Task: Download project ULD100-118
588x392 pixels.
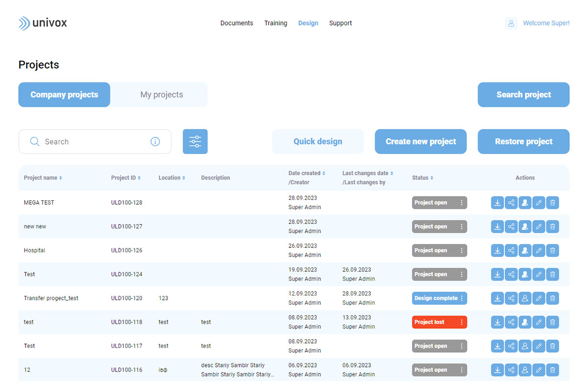Action: point(497,322)
